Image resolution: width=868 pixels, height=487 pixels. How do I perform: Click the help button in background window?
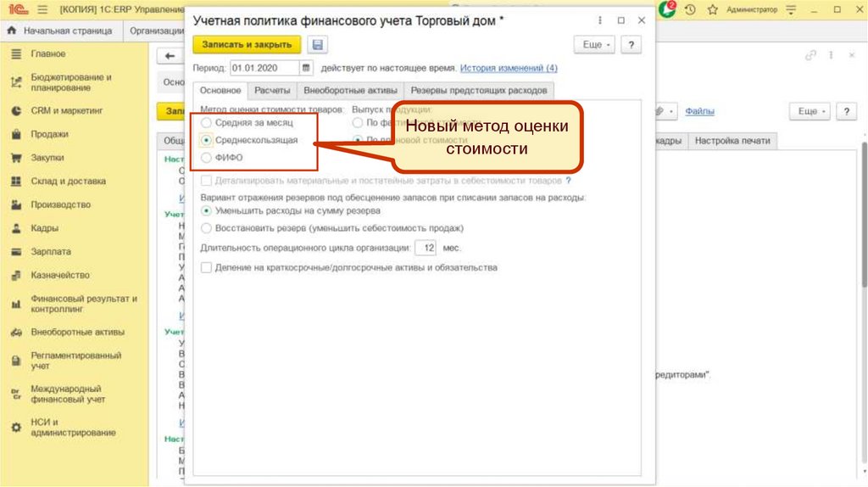(x=846, y=111)
